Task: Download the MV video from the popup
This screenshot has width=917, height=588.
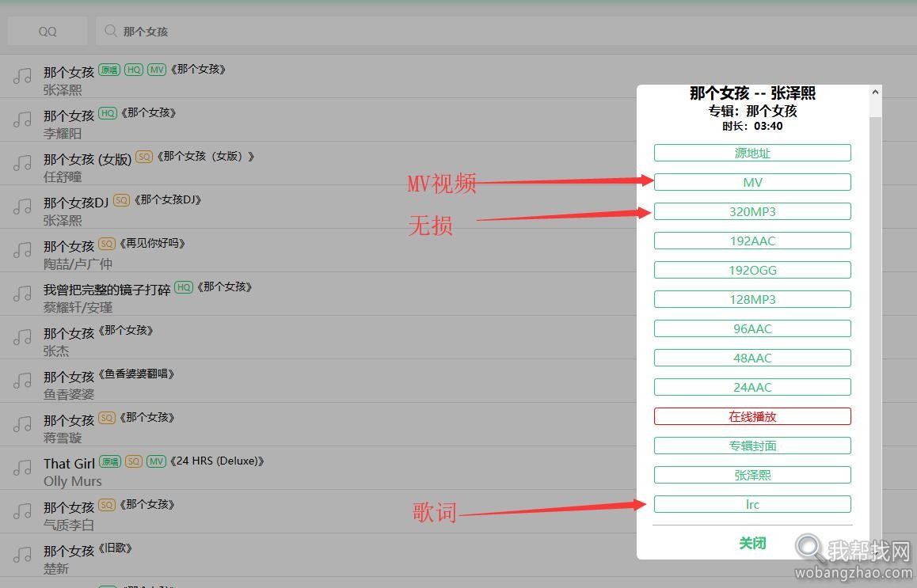Action: tap(752, 182)
